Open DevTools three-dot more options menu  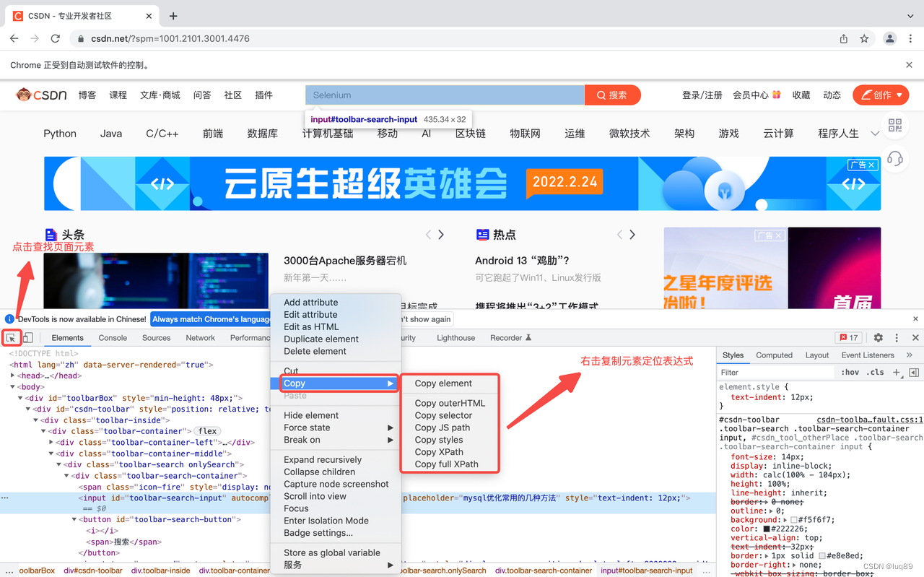[x=896, y=337]
